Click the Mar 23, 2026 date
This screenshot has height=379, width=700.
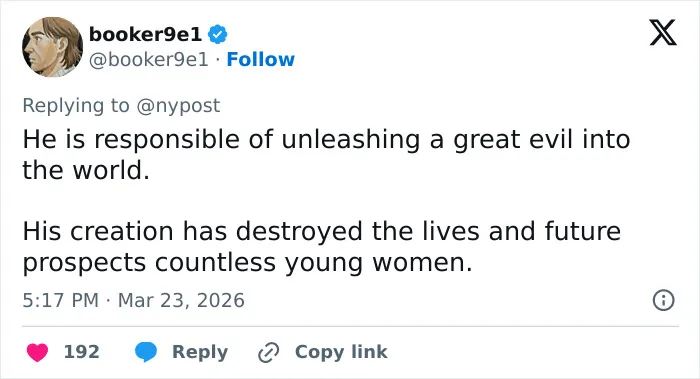181,300
